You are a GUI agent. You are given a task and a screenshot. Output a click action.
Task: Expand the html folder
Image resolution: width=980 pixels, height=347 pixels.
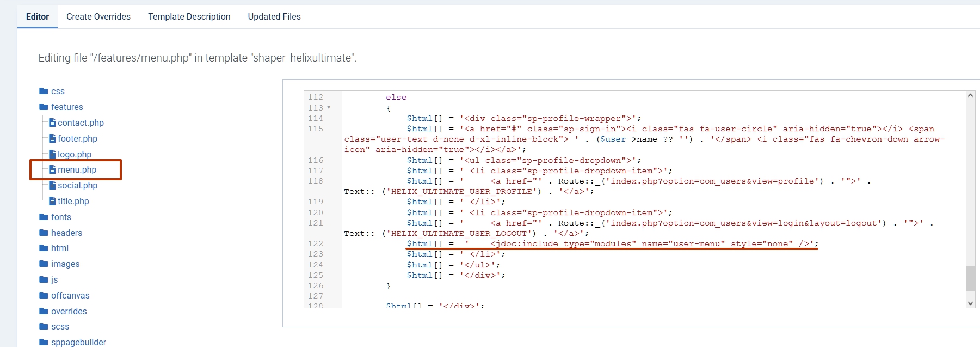(59, 248)
